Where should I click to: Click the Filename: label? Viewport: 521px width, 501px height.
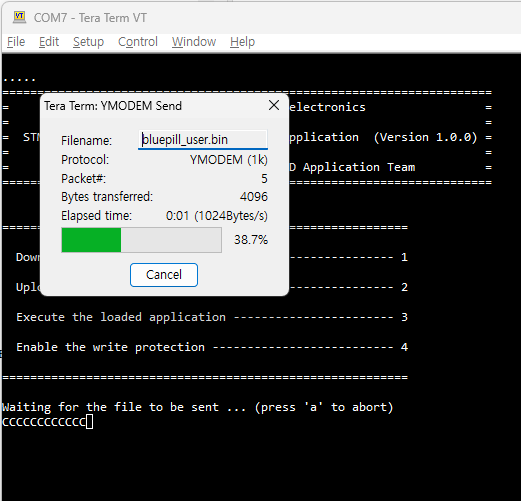coord(86,141)
